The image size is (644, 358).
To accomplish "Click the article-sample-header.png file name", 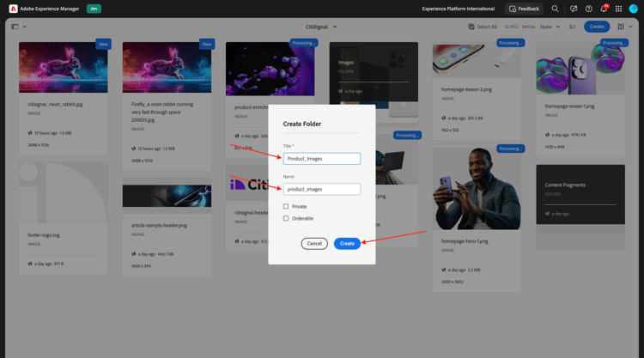I will point(159,225).
